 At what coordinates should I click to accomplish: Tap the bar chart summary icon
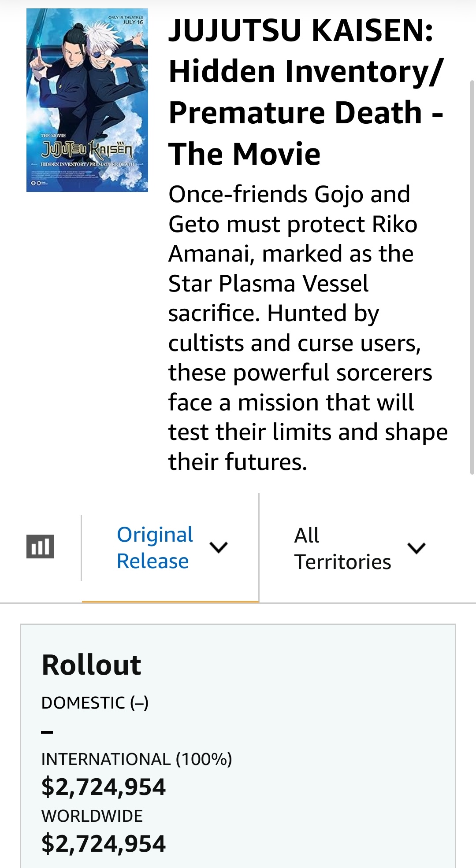(x=40, y=547)
